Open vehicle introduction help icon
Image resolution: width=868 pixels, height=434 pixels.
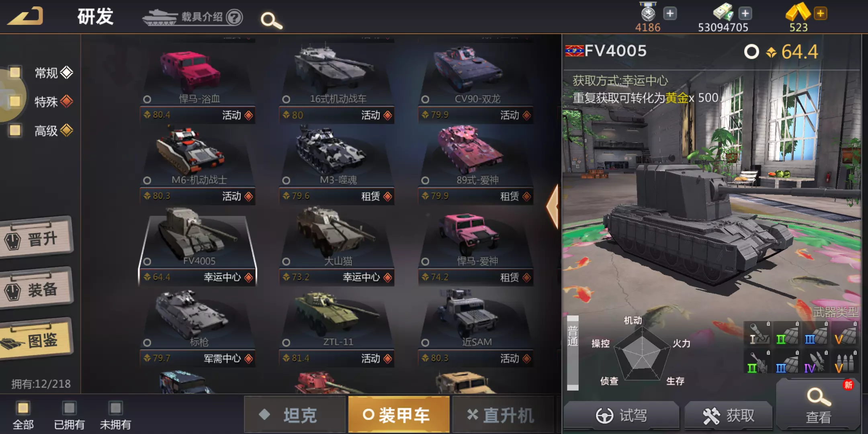pos(234,17)
